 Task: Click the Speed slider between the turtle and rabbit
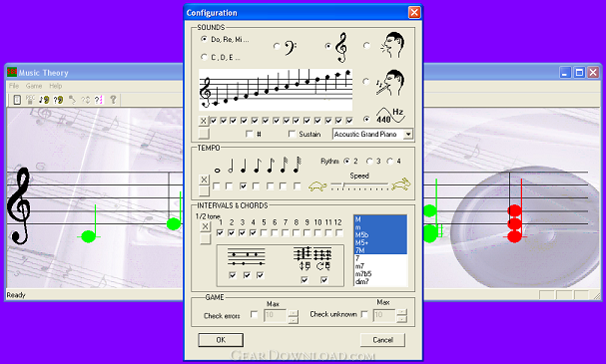coord(359,186)
